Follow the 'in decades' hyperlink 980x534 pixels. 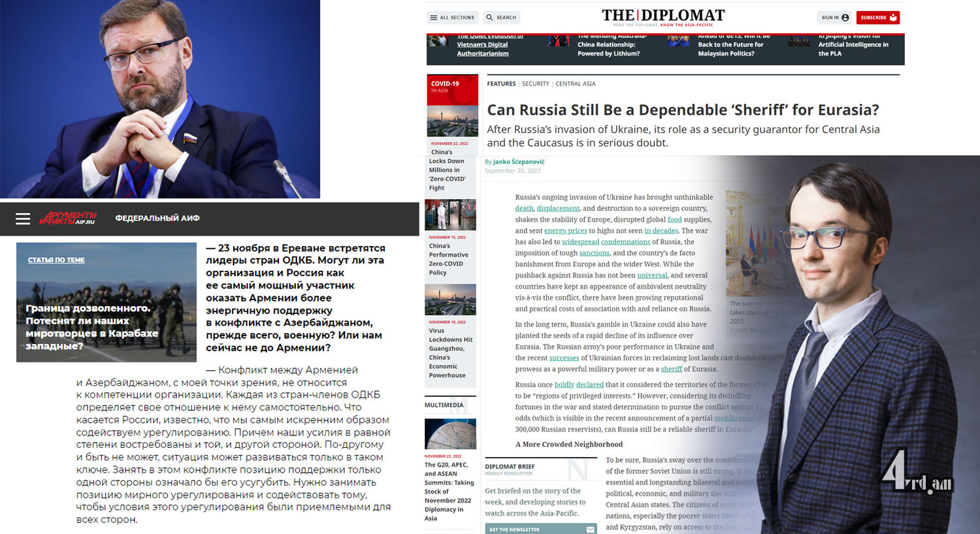point(661,230)
